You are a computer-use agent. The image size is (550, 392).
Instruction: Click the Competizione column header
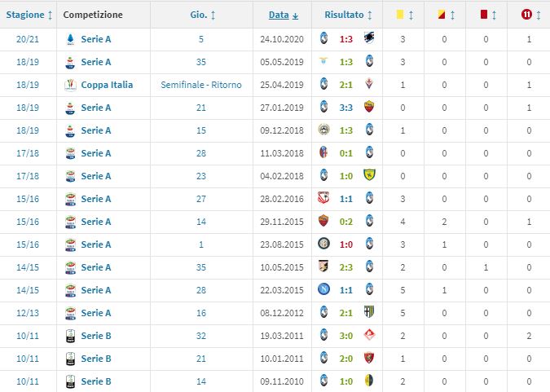click(x=93, y=15)
